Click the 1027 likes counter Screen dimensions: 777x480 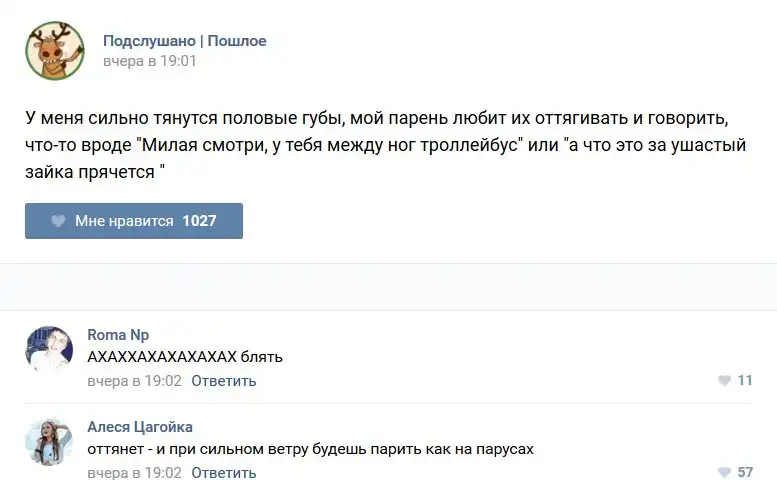tap(199, 221)
